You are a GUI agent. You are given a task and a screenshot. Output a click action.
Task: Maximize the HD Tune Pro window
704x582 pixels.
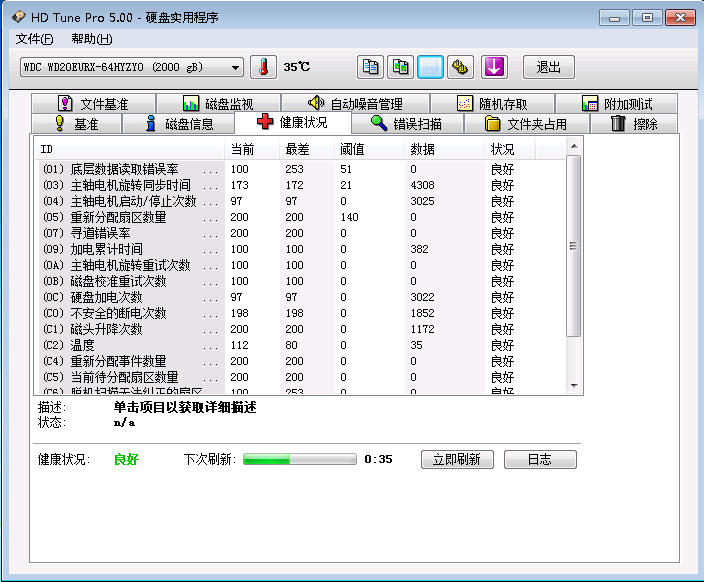click(x=647, y=18)
